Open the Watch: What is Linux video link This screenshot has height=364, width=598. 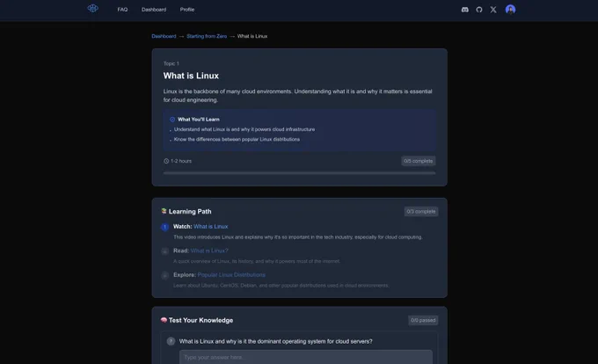coord(210,227)
